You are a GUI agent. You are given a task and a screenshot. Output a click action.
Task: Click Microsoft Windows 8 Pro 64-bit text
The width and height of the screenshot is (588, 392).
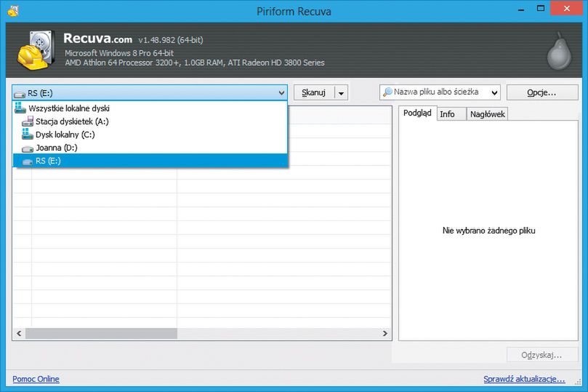click(x=119, y=53)
